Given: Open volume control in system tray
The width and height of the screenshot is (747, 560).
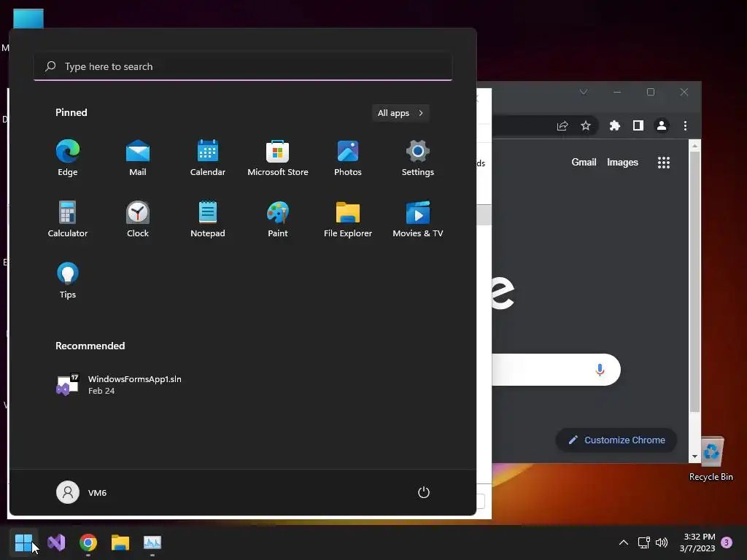Looking at the screenshot, I should click(661, 542).
